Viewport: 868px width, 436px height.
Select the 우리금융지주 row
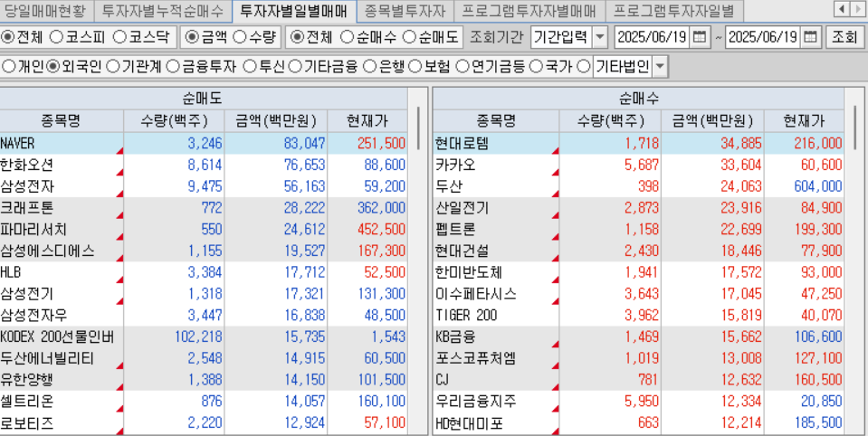click(x=638, y=401)
